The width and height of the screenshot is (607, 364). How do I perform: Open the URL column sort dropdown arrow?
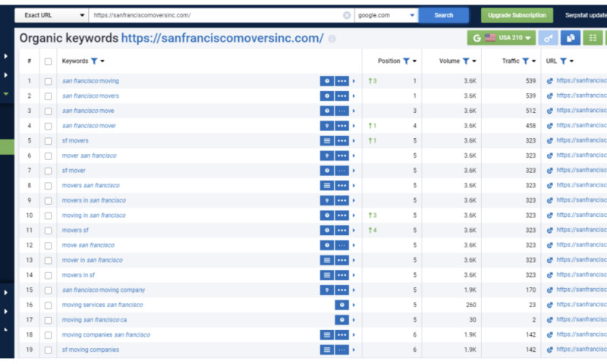572,61
